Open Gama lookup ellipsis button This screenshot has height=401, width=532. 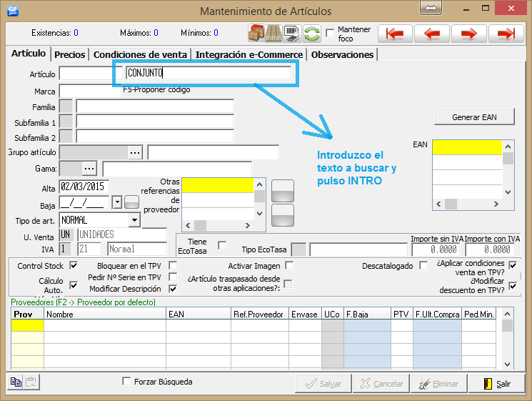(x=89, y=169)
